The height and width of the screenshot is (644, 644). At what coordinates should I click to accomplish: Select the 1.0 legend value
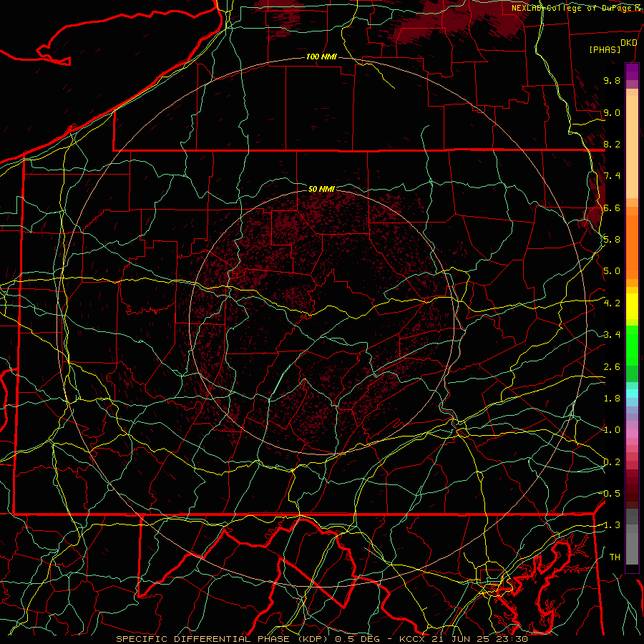(612, 430)
